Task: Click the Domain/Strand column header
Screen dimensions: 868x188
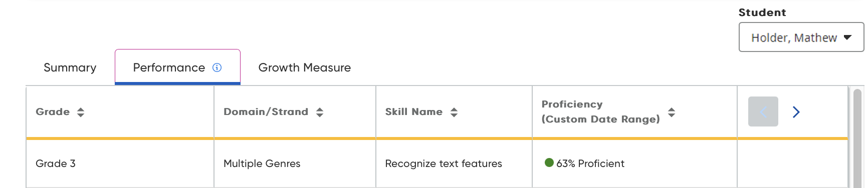Action: [x=266, y=112]
